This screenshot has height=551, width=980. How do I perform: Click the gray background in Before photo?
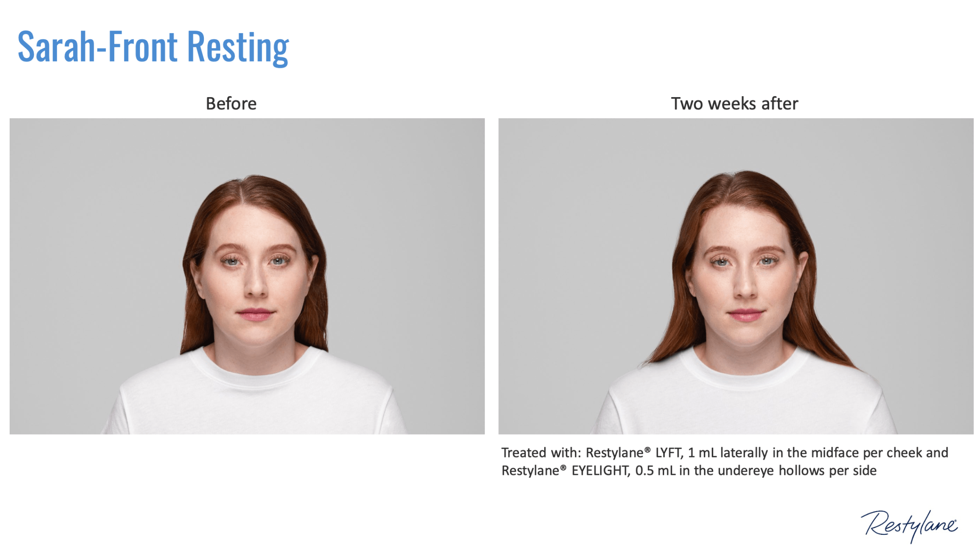coord(87,219)
